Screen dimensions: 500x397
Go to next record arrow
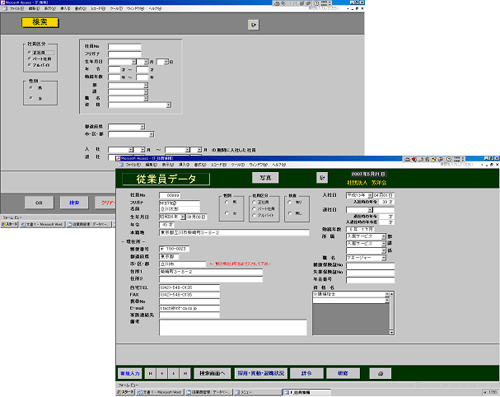(174, 373)
